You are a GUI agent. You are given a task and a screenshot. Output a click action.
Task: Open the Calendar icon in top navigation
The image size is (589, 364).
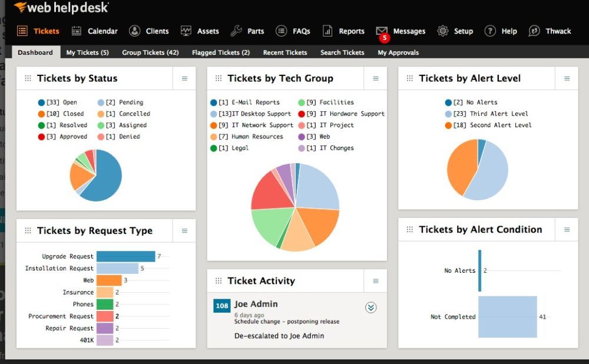(x=77, y=31)
